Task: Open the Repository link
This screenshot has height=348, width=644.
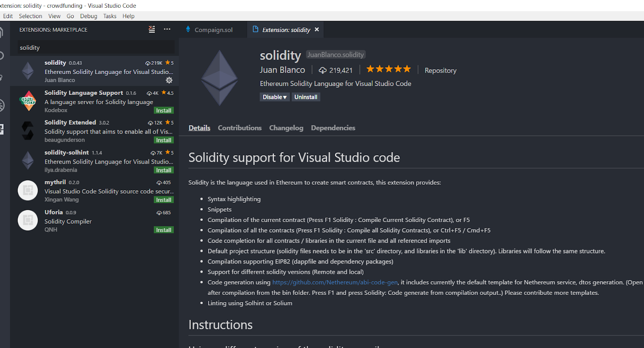Action: click(440, 70)
